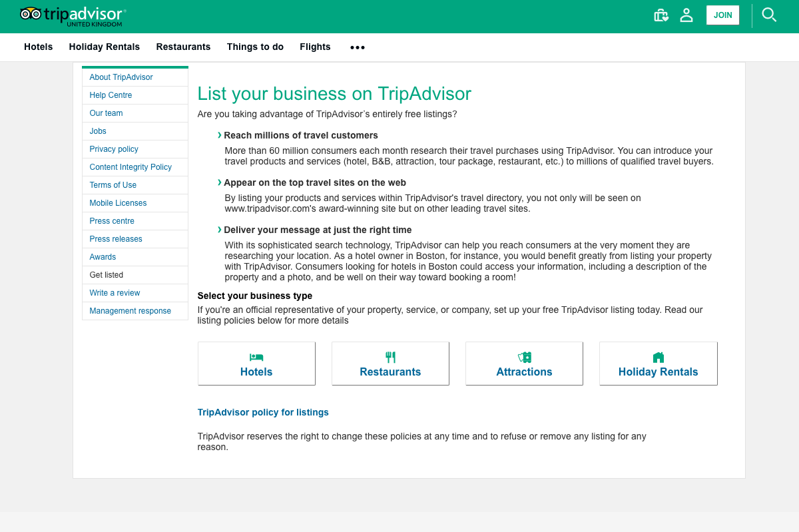Open the profile person icon
This screenshot has height=532, width=799.
(686, 15)
